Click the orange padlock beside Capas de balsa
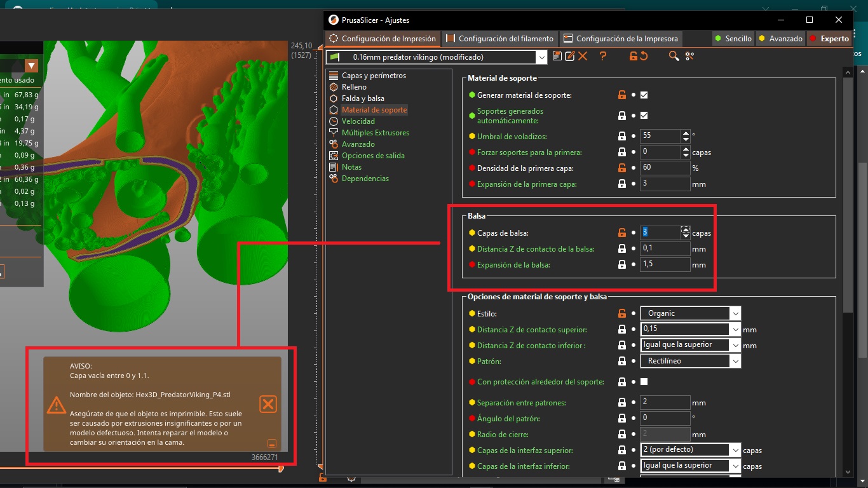The image size is (868, 488). pyautogui.click(x=622, y=233)
